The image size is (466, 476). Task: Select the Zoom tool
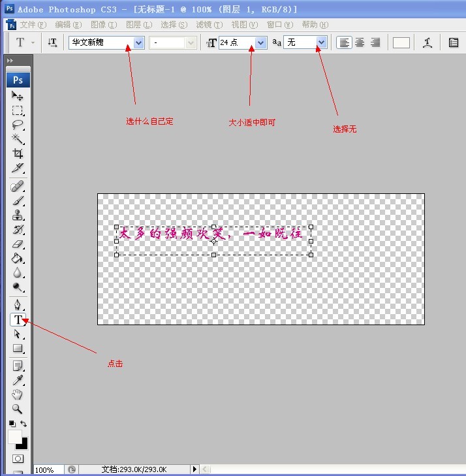click(17, 409)
